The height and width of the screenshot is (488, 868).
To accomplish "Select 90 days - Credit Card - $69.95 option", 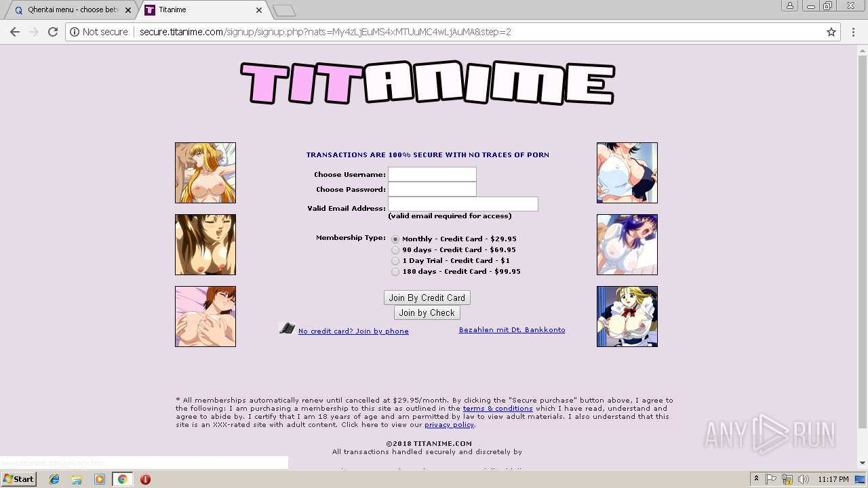I will (395, 250).
